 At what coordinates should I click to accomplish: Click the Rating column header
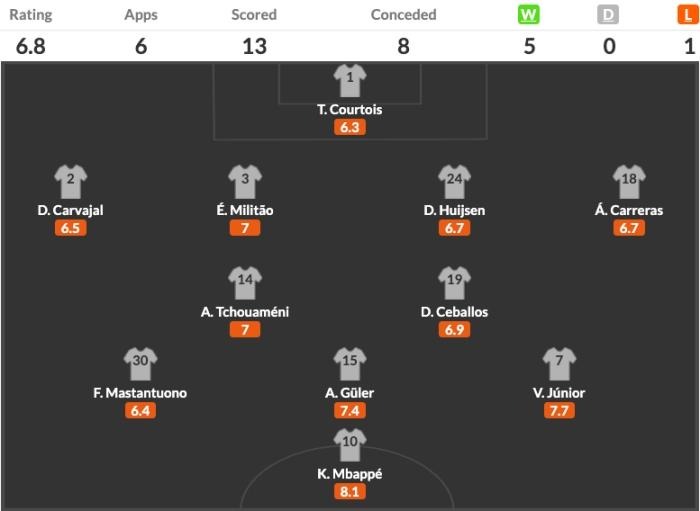click(31, 15)
